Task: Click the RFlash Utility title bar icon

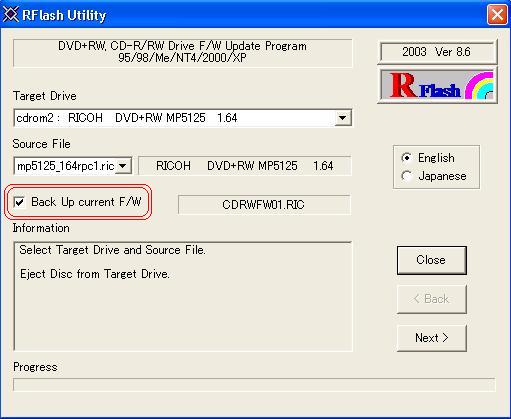Action: point(10,15)
